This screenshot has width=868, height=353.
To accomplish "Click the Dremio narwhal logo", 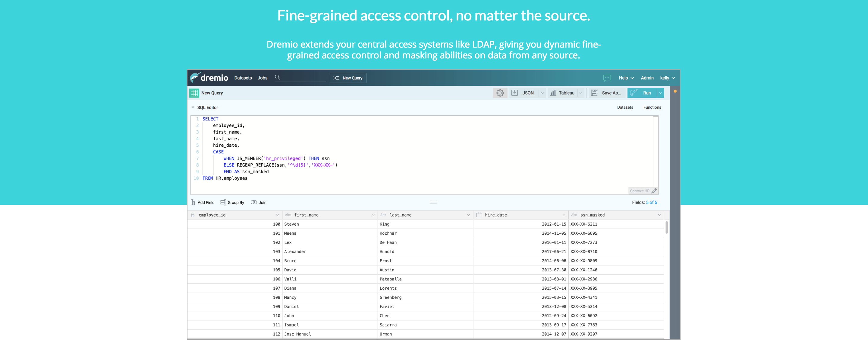I will (196, 77).
